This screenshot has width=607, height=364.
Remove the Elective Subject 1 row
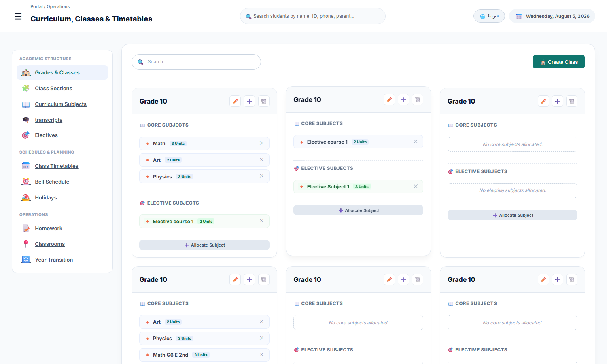pyautogui.click(x=416, y=186)
